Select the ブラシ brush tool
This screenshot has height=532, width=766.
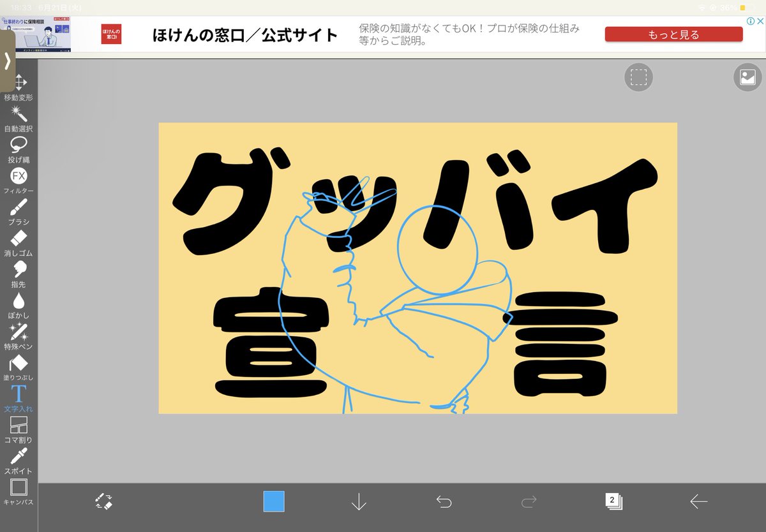(19, 212)
